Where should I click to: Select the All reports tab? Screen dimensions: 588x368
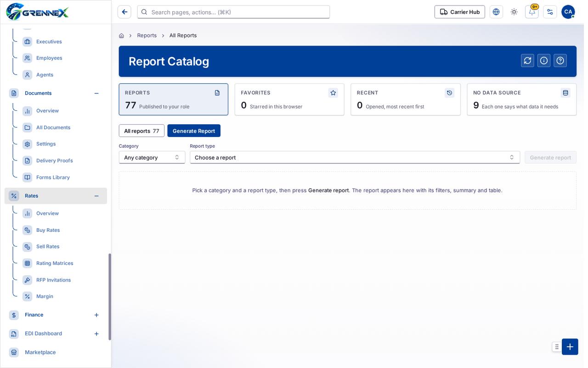141,131
